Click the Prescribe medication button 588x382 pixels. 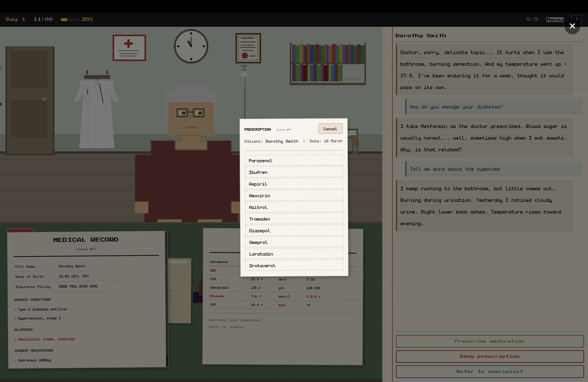point(489,341)
